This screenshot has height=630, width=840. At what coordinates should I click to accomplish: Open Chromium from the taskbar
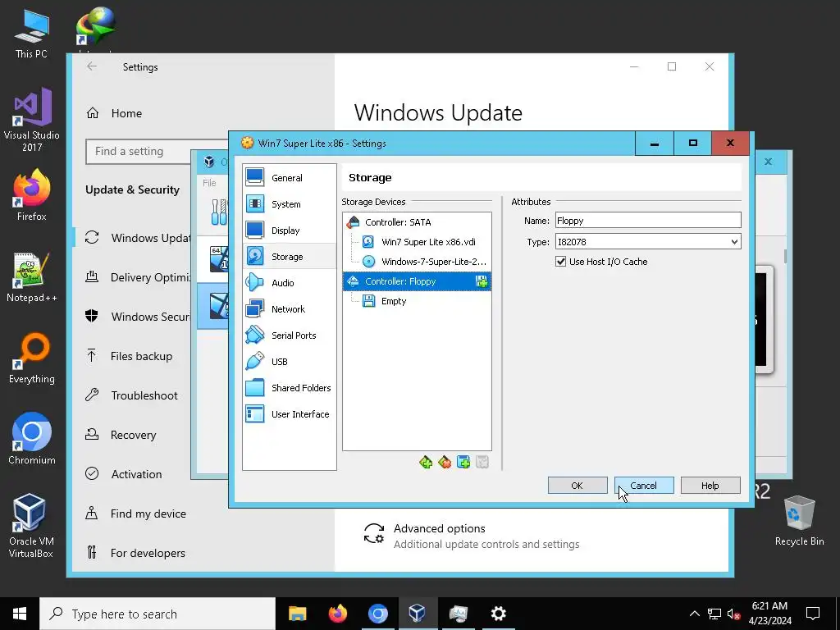click(x=377, y=614)
